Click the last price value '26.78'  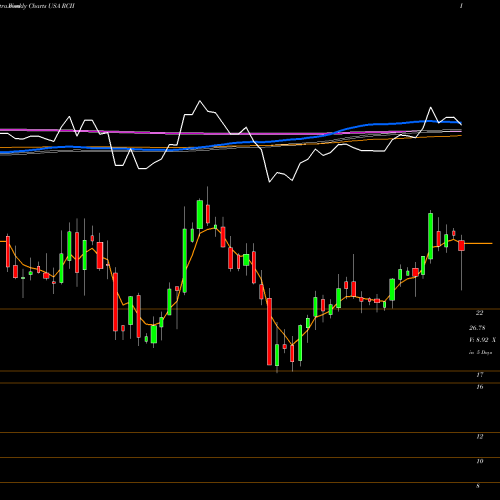(x=477, y=328)
